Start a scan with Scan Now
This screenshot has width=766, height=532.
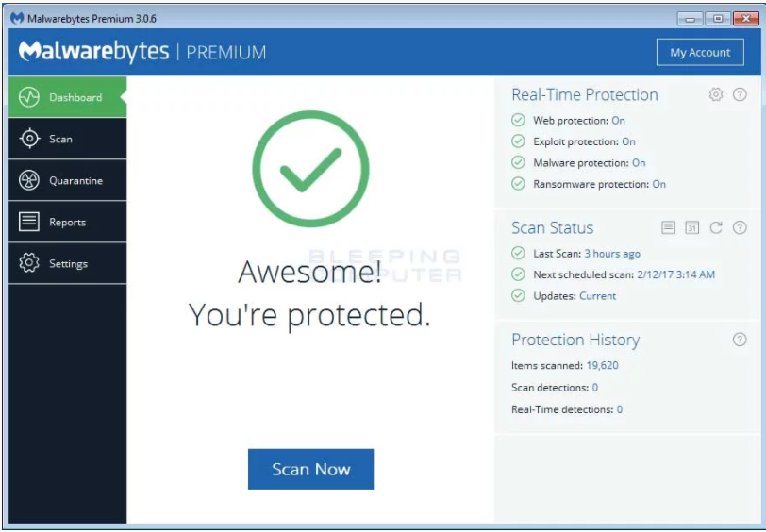310,469
